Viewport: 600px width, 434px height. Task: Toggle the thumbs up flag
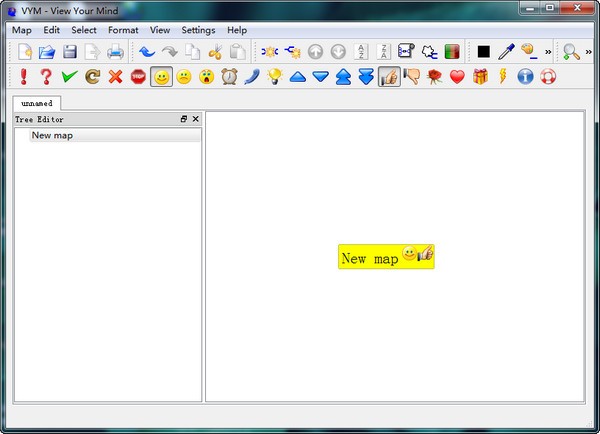point(389,77)
